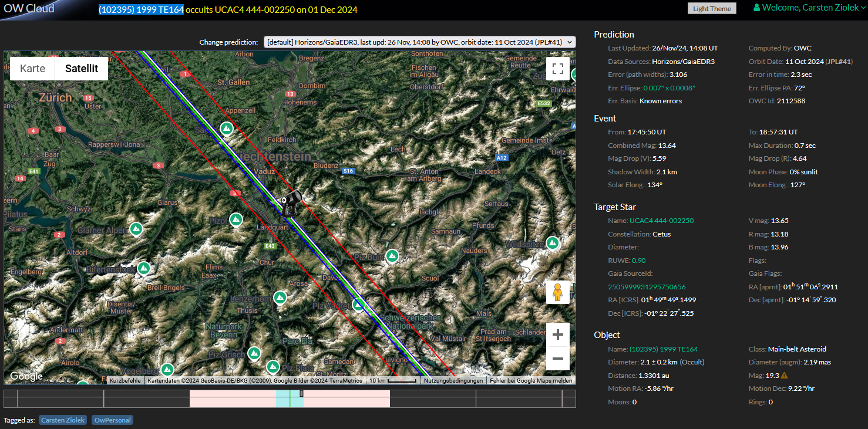Zoom out on the map
This screenshot has height=429, width=868.
pyautogui.click(x=558, y=359)
